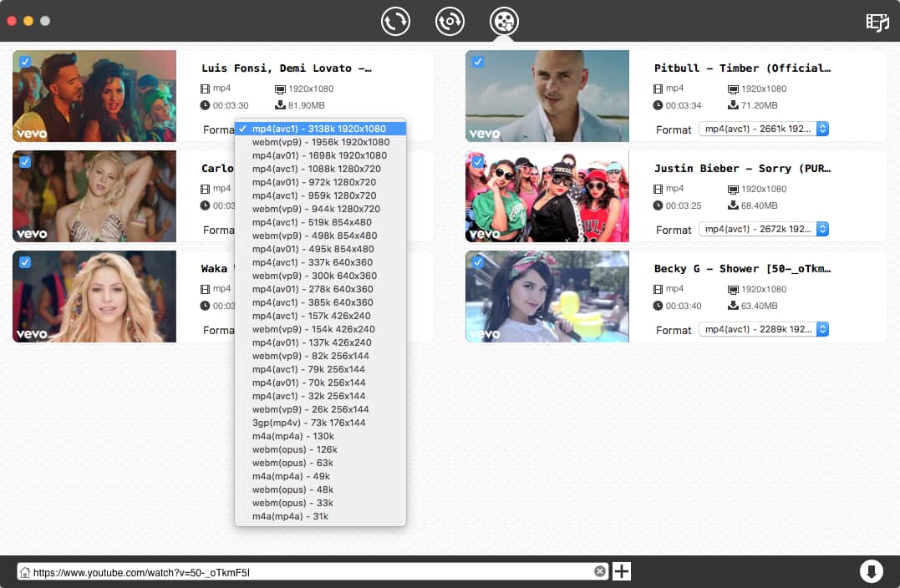The image size is (900, 588).
Task: Click the Pitbull Timber video thumbnail
Action: tap(547, 96)
